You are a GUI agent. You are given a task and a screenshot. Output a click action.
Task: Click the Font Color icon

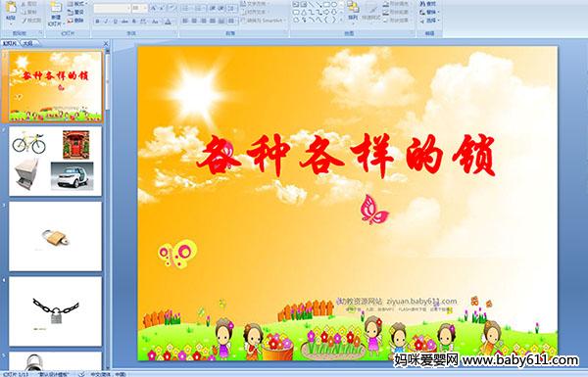point(168,22)
